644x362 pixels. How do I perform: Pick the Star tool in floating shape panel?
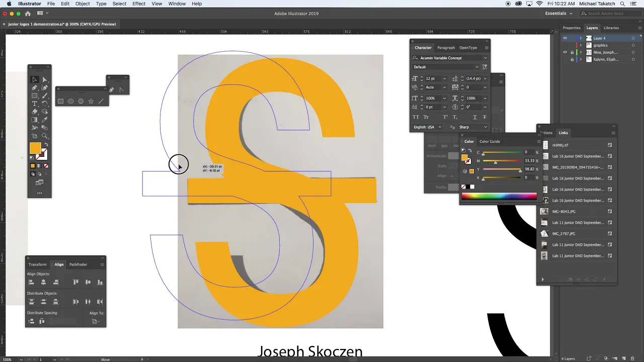[x=91, y=101]
